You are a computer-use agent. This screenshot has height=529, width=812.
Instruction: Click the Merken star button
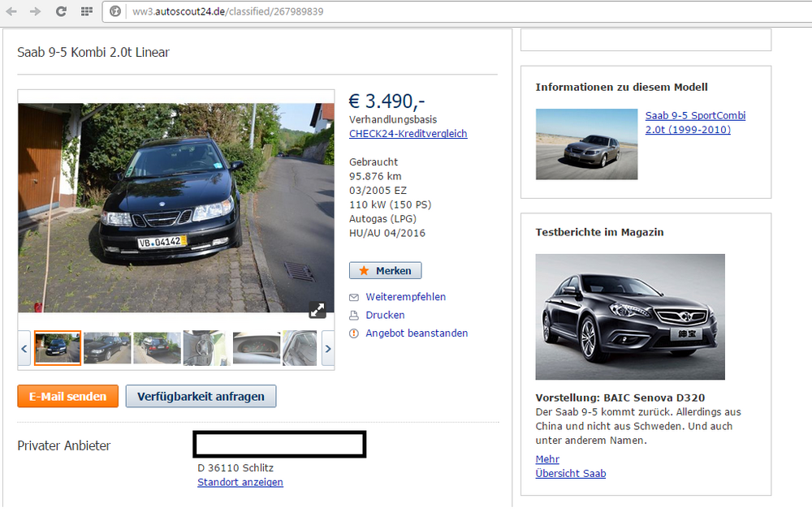pos(385,271)
